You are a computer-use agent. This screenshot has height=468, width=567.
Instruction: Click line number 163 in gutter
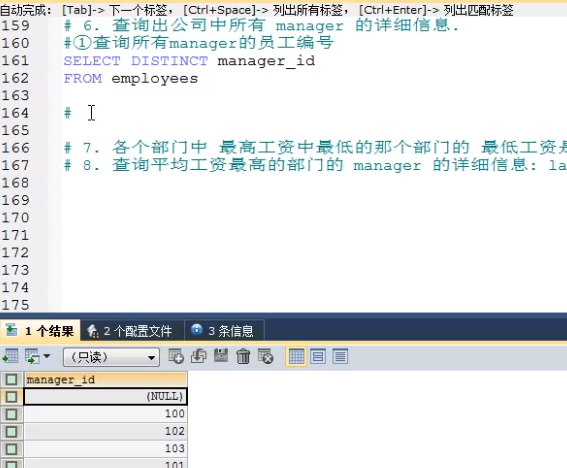click(x=15, y=95)
